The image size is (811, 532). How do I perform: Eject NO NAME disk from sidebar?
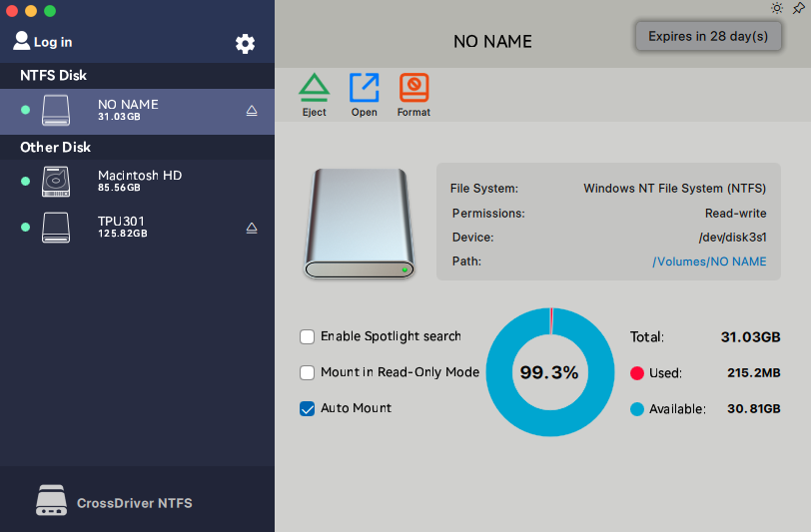[x=252, y=111]
